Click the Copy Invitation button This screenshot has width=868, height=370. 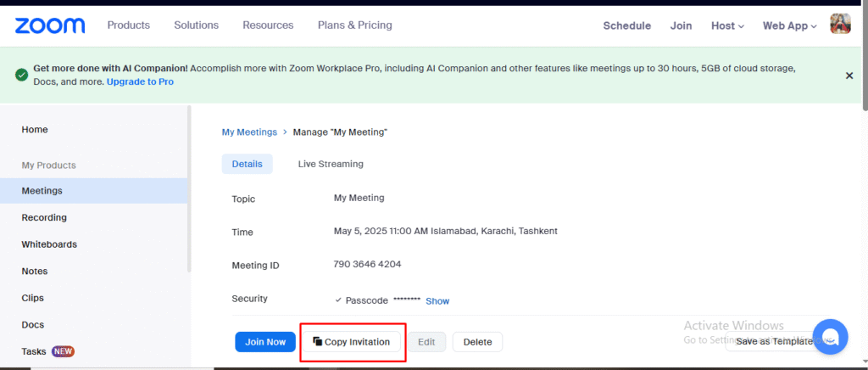(351, 342)
